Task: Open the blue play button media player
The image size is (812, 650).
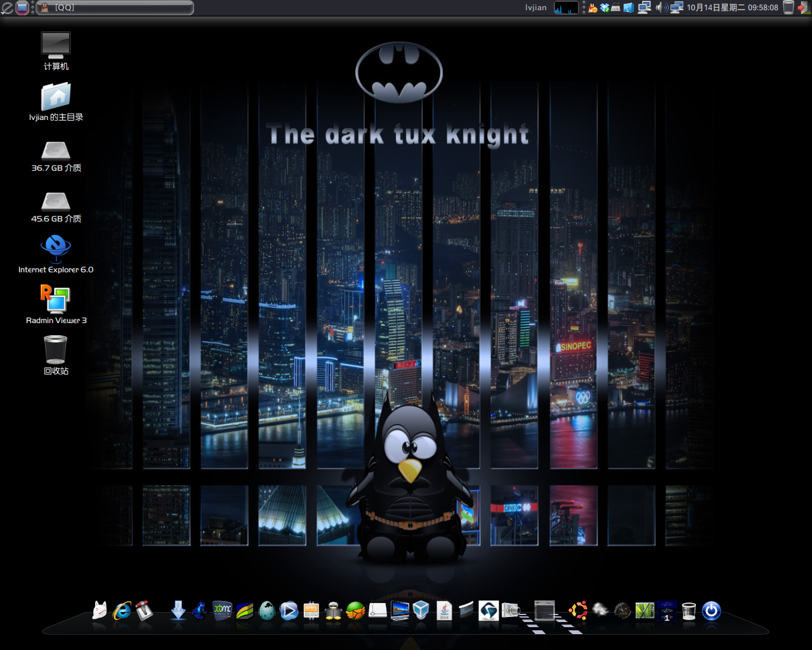Action: [289, 611]
